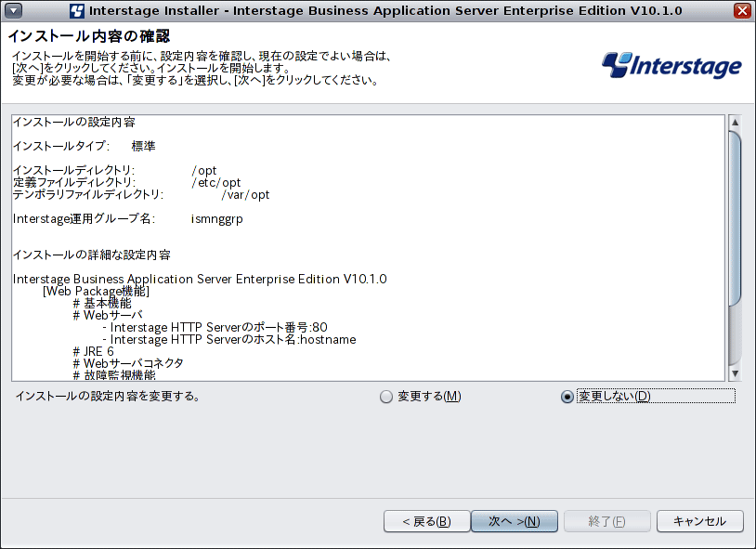
Task: Click the HTTP Server port number 80 line
Action: (x=215, y=327)
